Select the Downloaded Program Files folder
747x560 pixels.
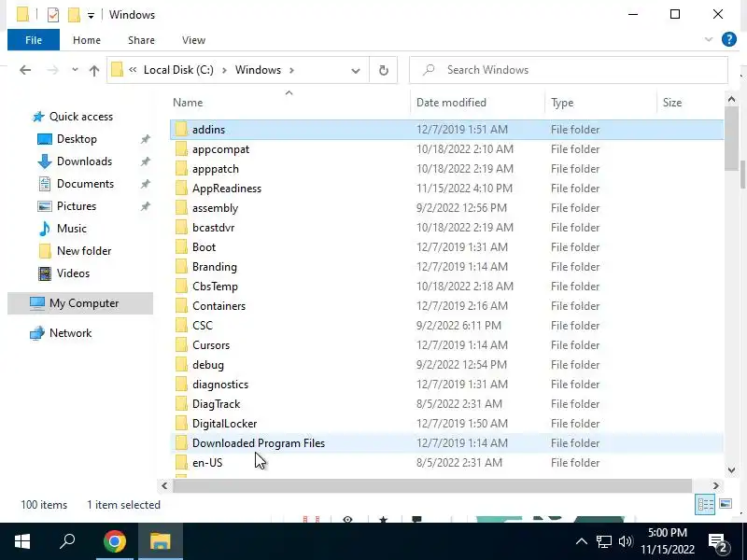259,443
